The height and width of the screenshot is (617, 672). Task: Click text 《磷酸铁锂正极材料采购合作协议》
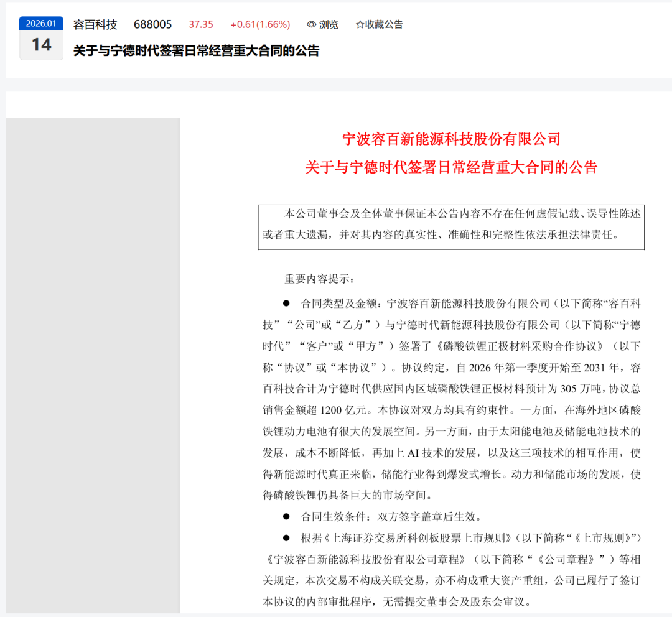pos(520,346)
